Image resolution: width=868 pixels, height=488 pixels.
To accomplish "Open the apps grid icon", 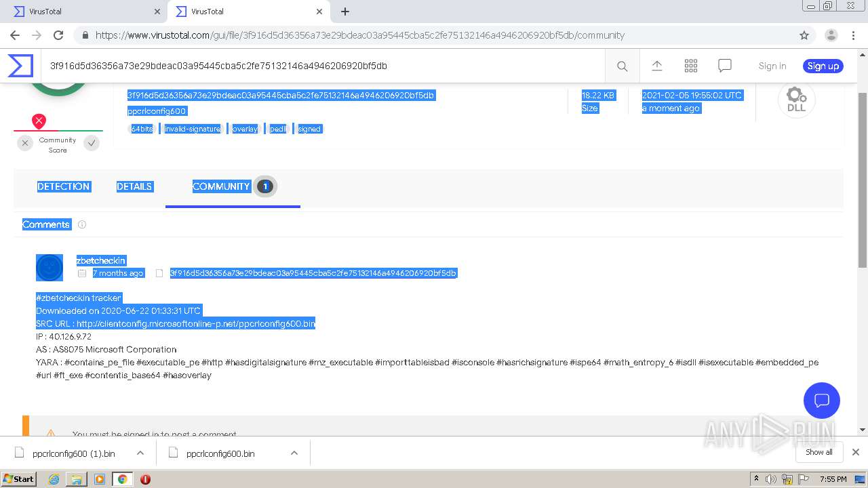I will (691, 66).
